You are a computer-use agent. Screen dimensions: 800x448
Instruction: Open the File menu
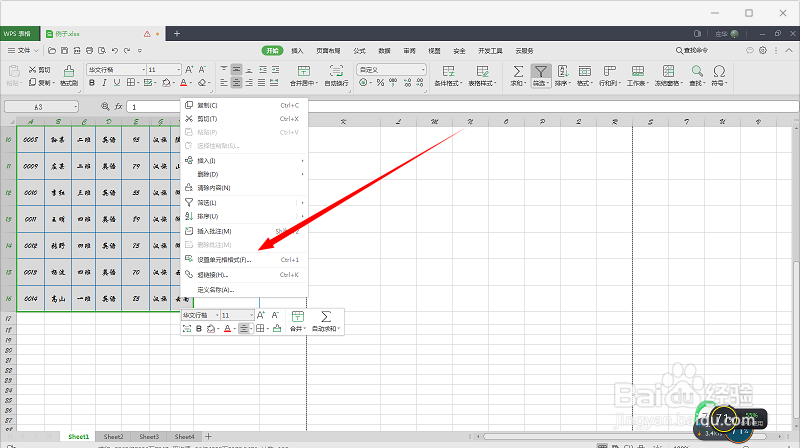[23, 51]
